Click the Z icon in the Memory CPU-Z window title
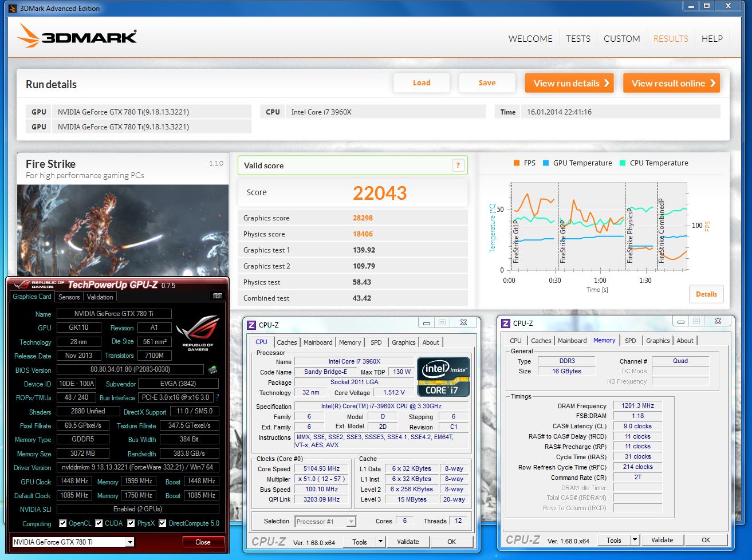752x560 pixels. click(506, 323)
